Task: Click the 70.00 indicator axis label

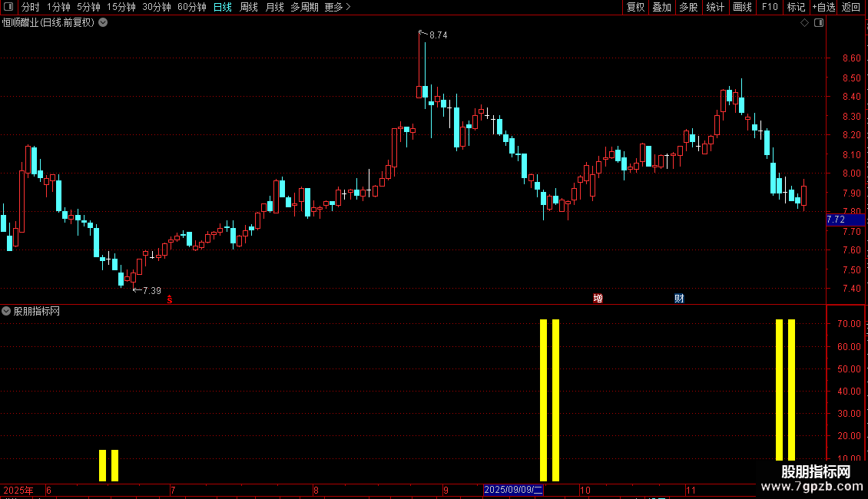Action: [849, 324]
